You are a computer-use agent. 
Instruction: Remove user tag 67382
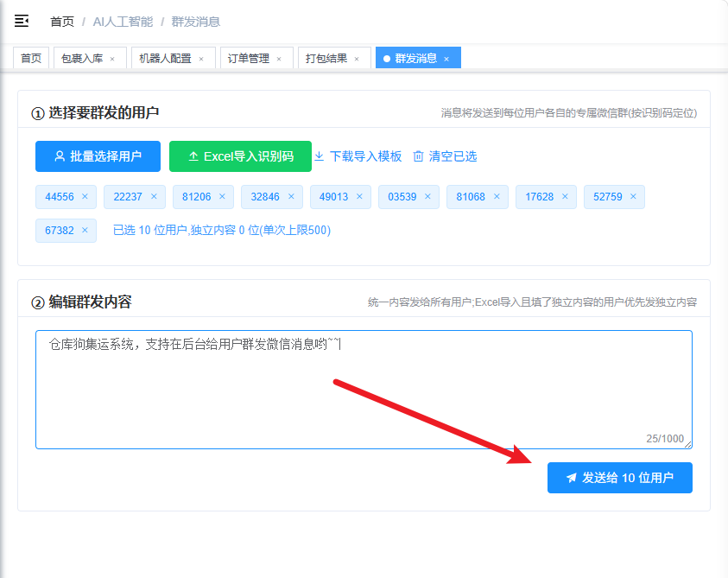pos(85,230)
